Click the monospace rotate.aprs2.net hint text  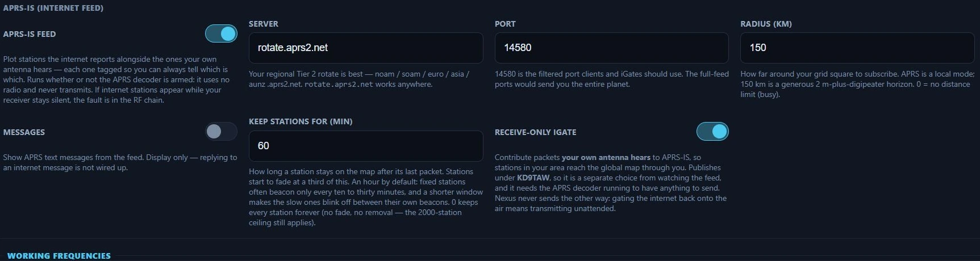click(339, 85)
